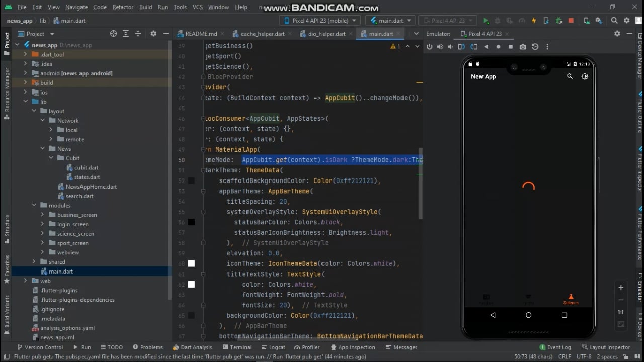Tap the search icon in the phone app bar
Screen dimensions: 644x362
(570, 76)
